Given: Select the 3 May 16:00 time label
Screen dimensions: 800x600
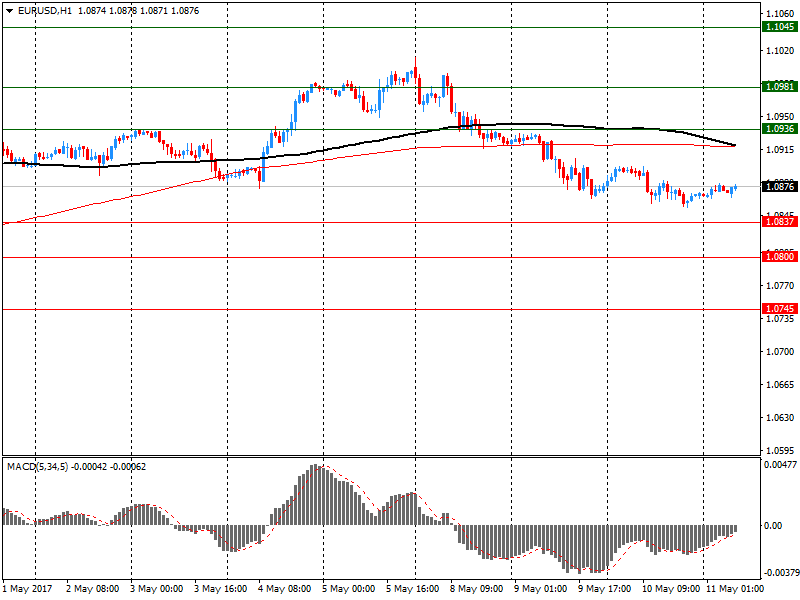Looking at the screenshot, I should pos(221,589).
